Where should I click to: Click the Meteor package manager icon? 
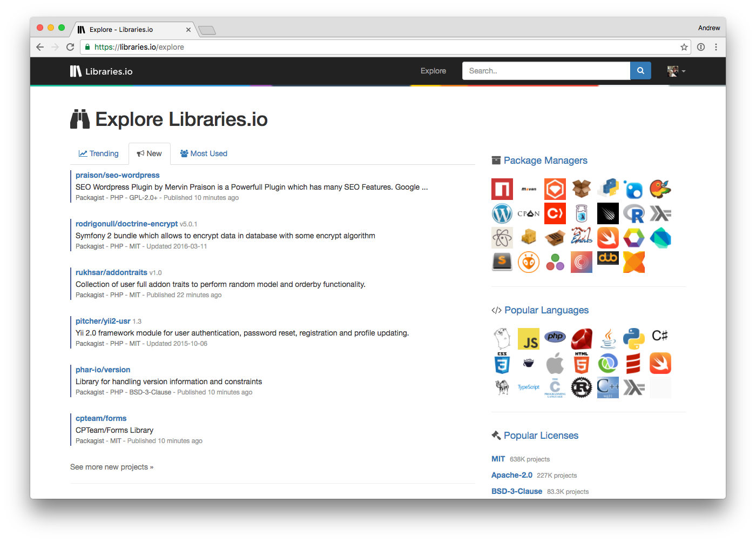point(608,213)
